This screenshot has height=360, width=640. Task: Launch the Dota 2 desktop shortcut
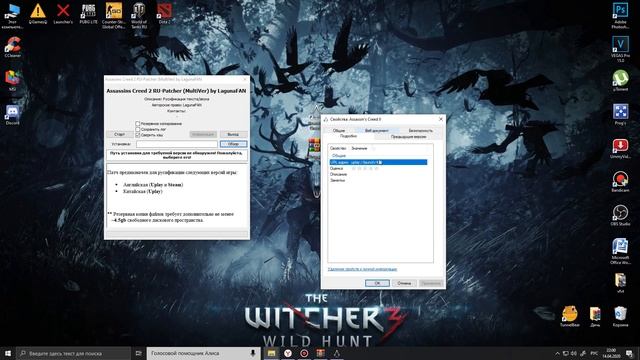[x=164, y=14]
